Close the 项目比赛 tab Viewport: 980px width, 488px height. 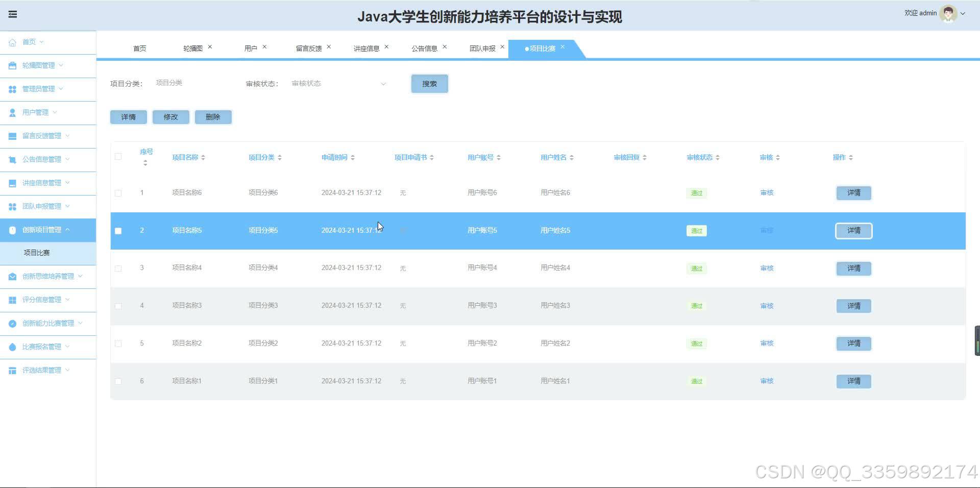pos(562,47)
